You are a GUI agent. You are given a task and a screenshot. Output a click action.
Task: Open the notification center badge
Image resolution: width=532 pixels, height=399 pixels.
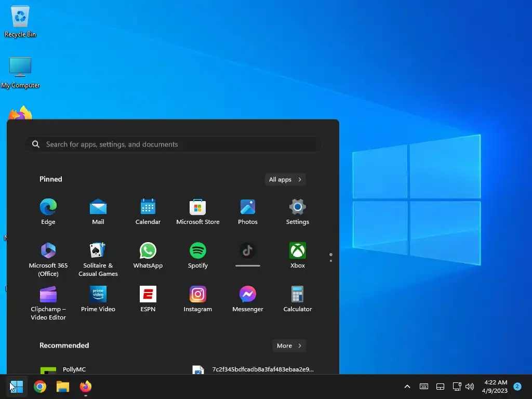(517, 387)
